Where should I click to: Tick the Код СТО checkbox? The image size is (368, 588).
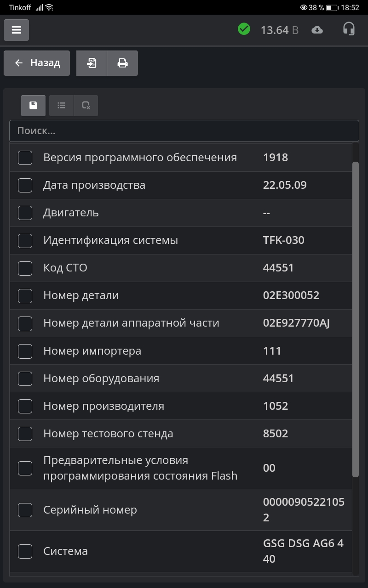point(25,268)
